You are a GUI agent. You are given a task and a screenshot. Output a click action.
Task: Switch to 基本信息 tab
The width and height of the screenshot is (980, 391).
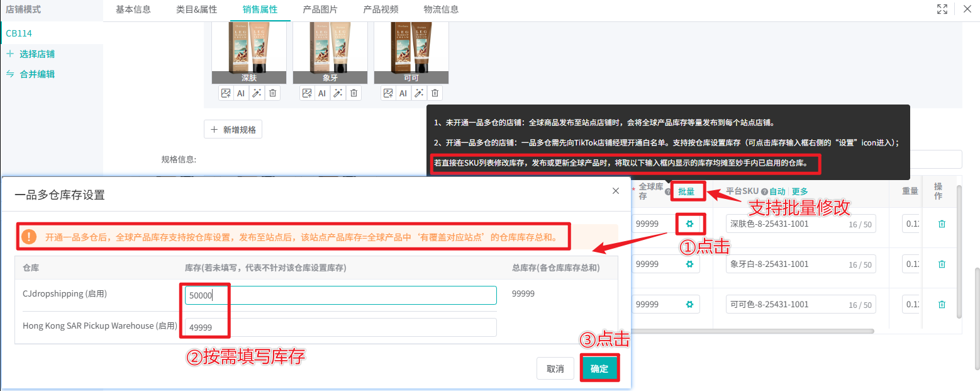[133, 9]
